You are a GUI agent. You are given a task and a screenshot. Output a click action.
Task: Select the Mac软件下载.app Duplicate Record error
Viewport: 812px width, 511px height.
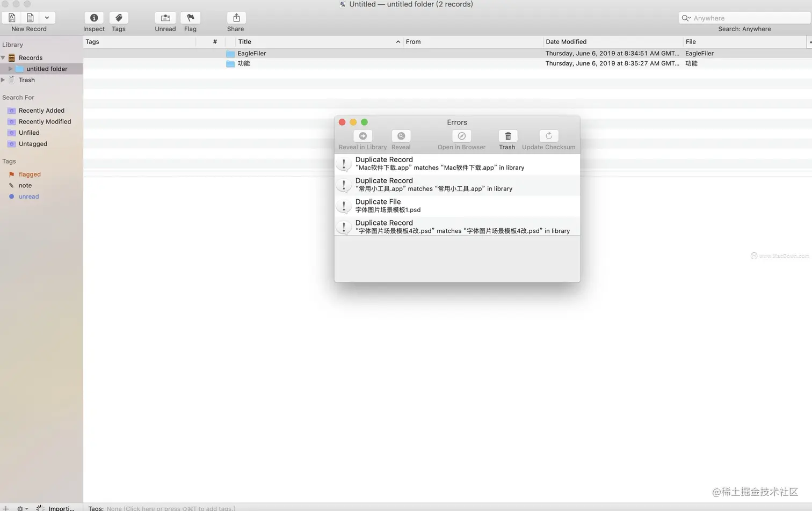457,164
